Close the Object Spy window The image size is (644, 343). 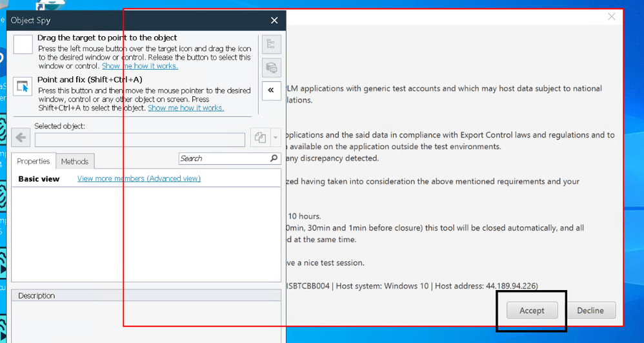274,21
